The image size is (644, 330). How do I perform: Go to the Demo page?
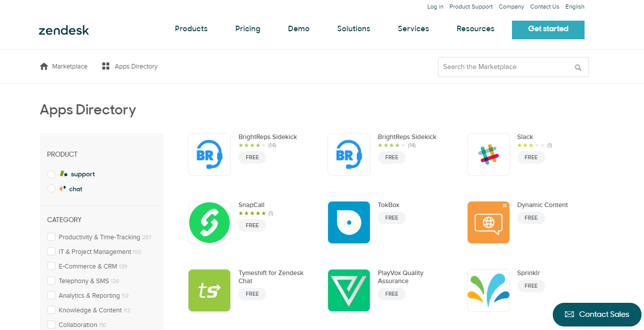[x=299, y=29]
